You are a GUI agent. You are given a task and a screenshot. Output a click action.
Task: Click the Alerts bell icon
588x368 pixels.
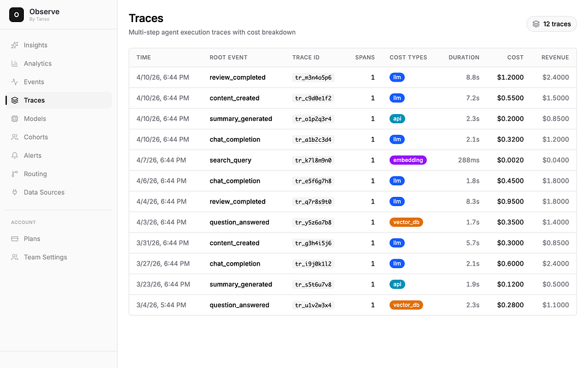click(15, 155)
